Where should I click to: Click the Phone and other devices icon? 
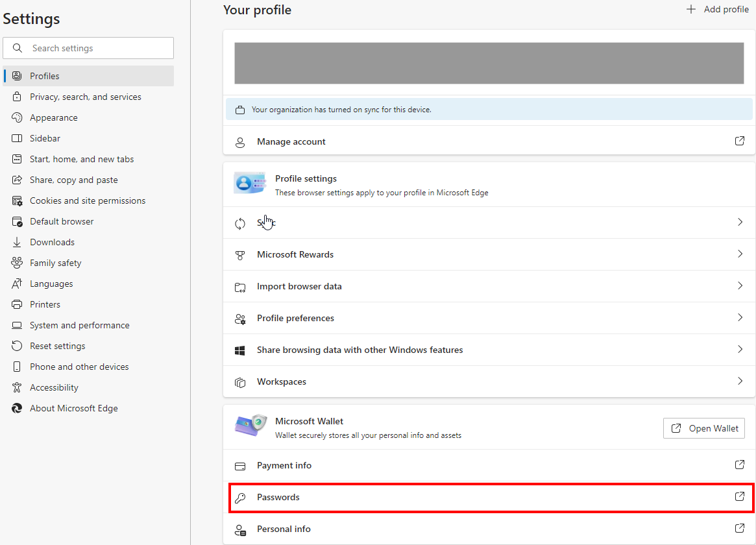17,367
